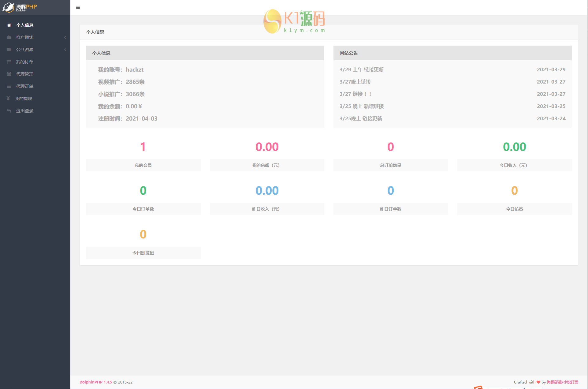Click the 今日收入 (元) stat card label
Screen dimensions: 588x389
(514, 165)
